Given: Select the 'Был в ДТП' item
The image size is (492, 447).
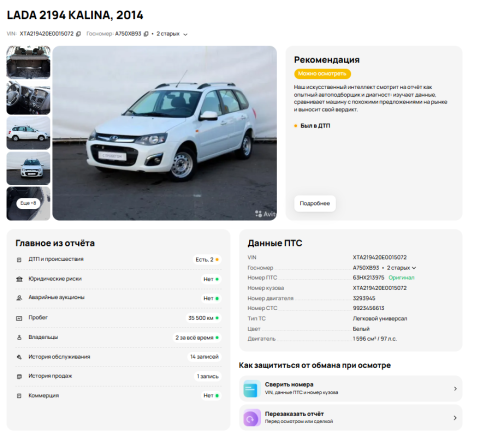Looking at the screenshot, I should 312,126.
